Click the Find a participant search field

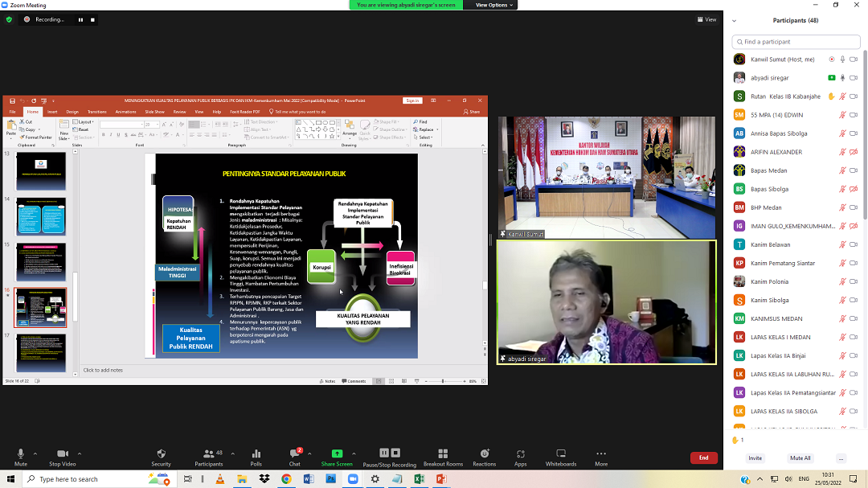coord(796,42)
